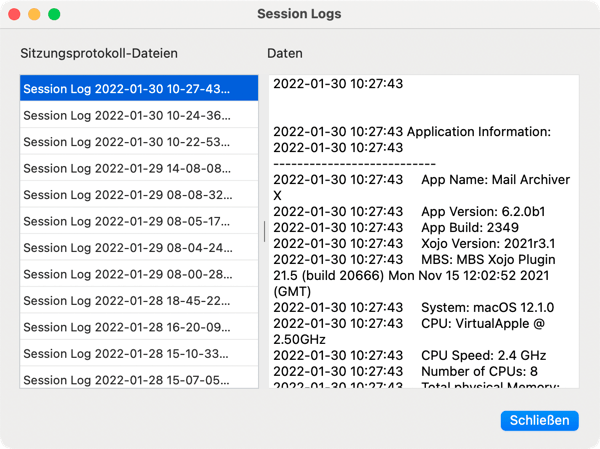Select Session Log 2022-01-30 10-27-43
The height and width of the screenshot is (449, 600).
pos(137,89)
